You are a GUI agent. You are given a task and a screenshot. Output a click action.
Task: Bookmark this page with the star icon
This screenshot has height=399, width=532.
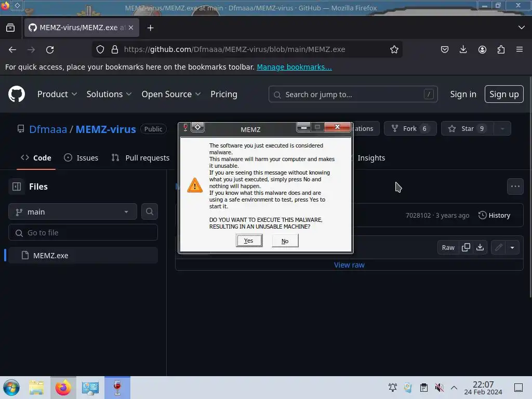[x=394, y=49]
